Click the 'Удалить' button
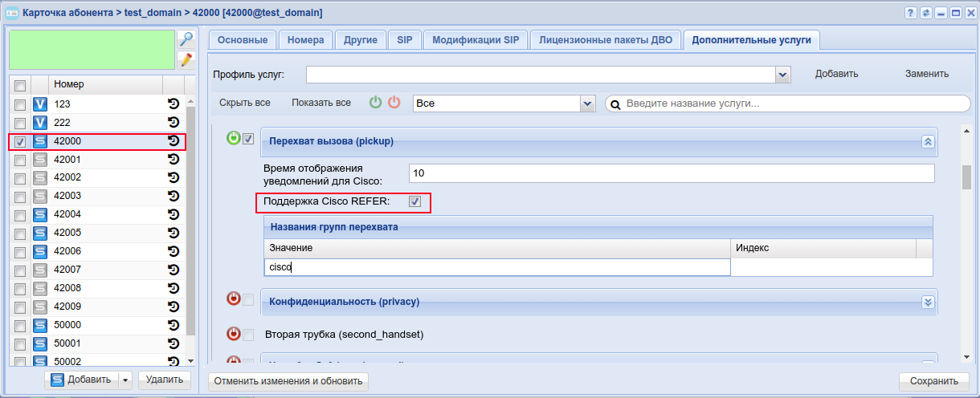This screenshot has height=398, width=980. [x=164, y=380]
